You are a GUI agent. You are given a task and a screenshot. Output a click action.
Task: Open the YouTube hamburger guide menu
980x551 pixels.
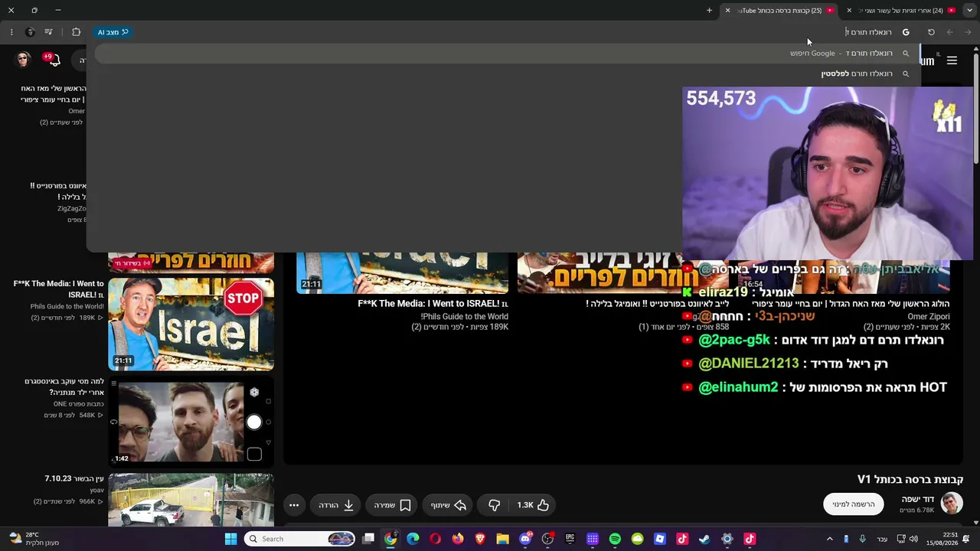pyautogui.click(x=952, y=60)
